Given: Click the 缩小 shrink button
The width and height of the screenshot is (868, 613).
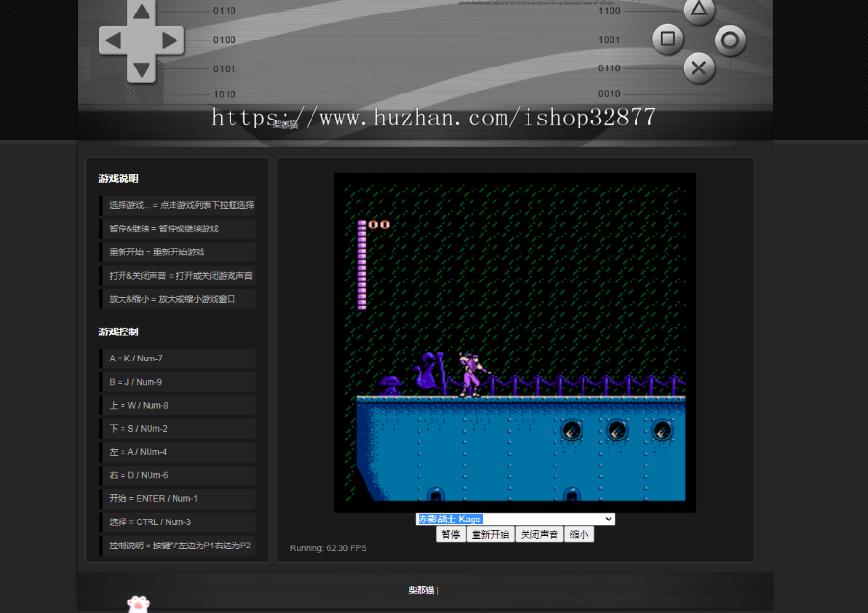Looking at the screenshot, I should click(579, 534).
